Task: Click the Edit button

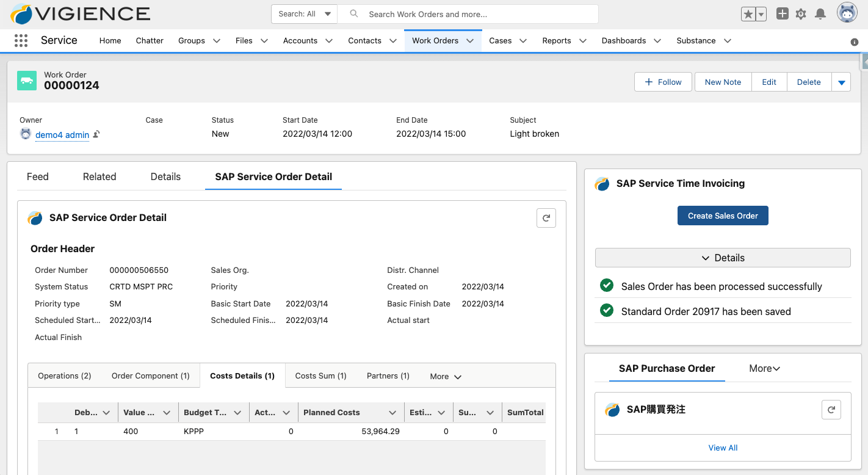Action: 769,82
